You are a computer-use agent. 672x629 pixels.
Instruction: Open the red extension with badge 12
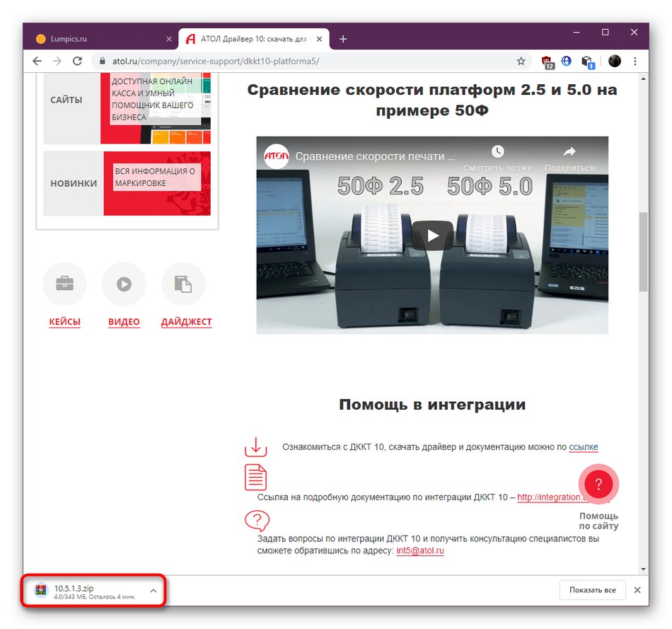(x=548, y=62)
